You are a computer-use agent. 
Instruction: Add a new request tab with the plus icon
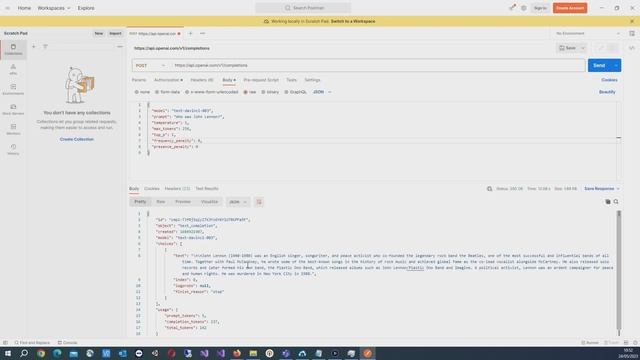190,33
